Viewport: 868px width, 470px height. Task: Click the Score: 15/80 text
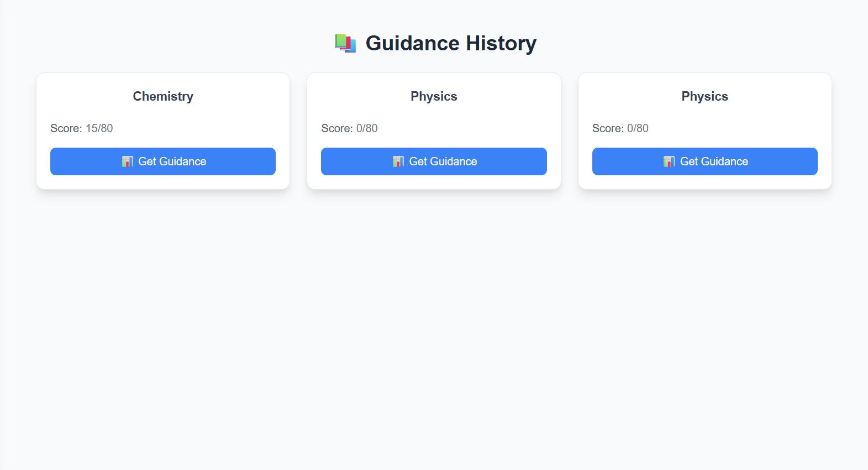(x=82, y=128)
